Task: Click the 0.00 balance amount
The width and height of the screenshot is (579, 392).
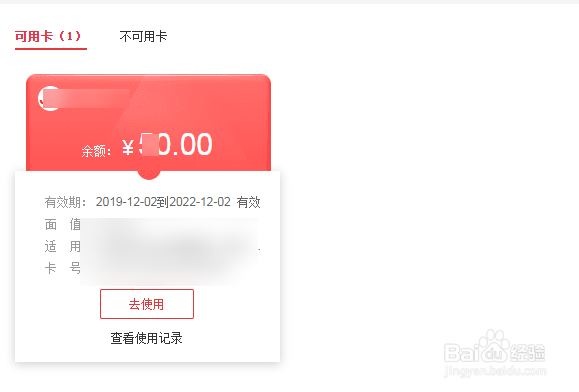Action: pos(186,145)
